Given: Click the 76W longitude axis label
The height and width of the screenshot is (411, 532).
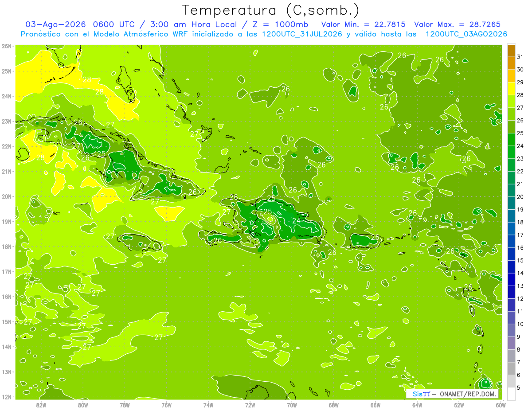Looking at the screenshot, I should click(x=167, y=405).
